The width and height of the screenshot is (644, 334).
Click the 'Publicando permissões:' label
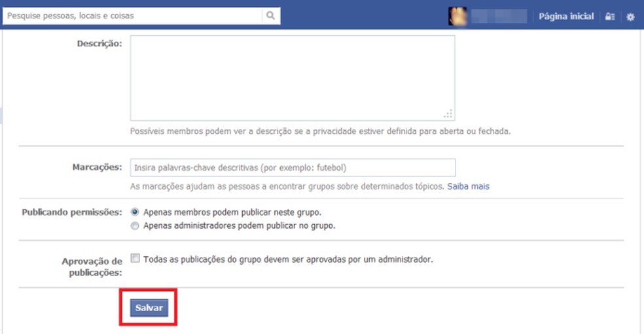click(72, 212)
